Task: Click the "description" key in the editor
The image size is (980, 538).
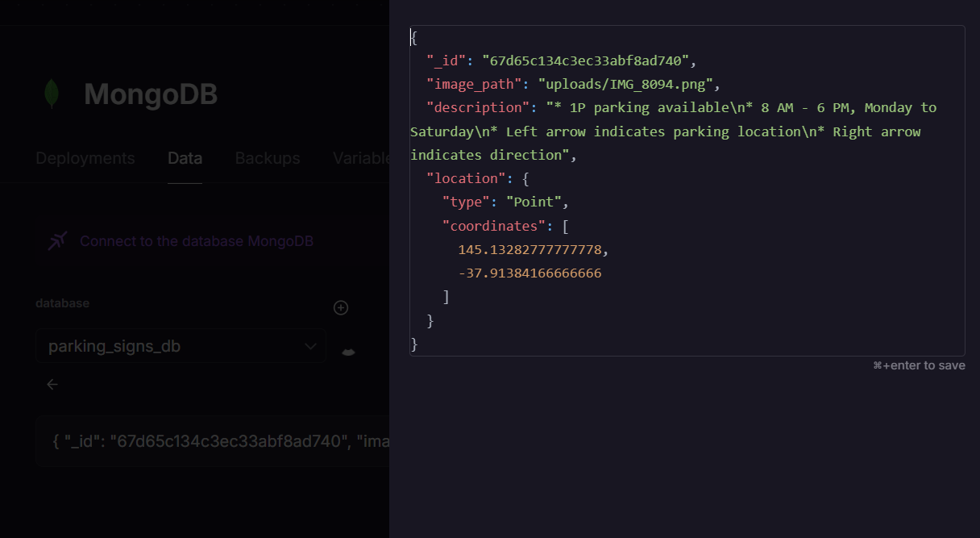Action: (x=478, y=107)
